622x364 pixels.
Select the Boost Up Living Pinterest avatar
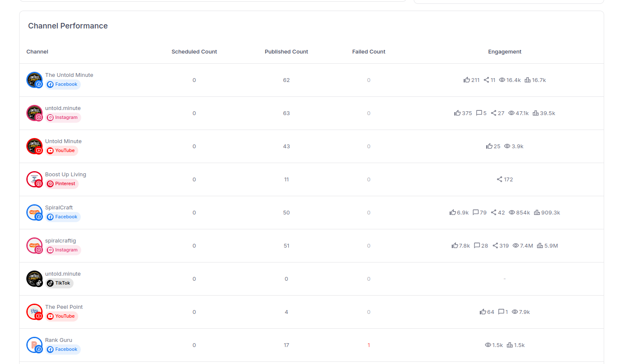point(34,179)
